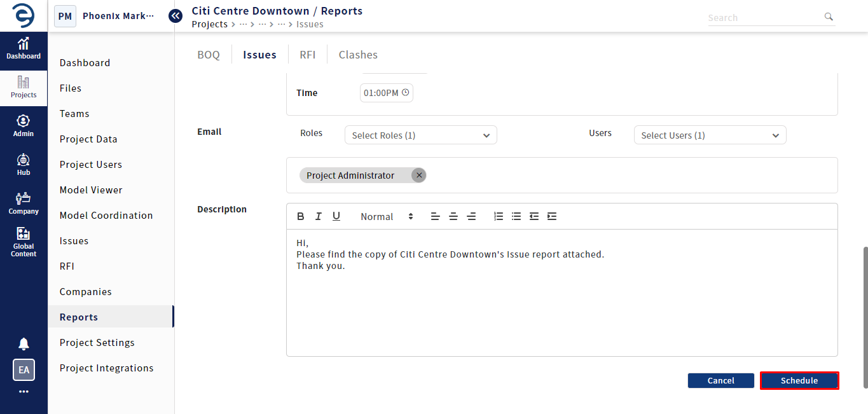The image size is (868, 414).
Task: Toggle bold formatting in description editor
Action: 301,216
